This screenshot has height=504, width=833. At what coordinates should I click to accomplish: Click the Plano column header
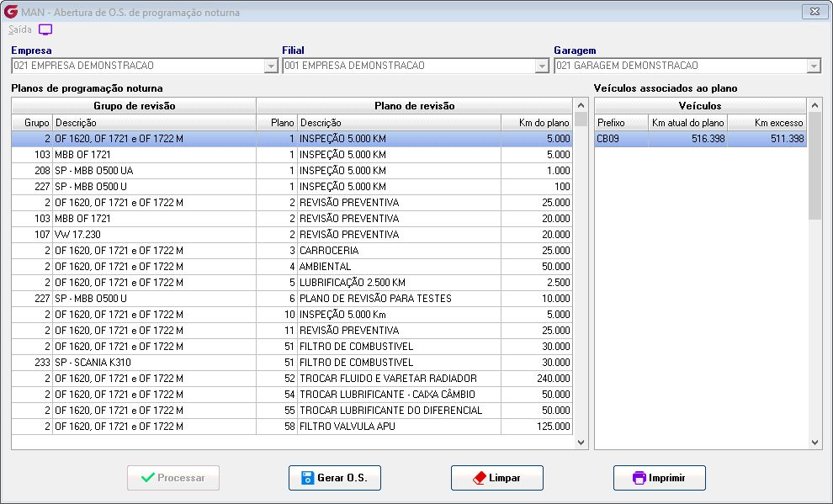click(278, 123)
